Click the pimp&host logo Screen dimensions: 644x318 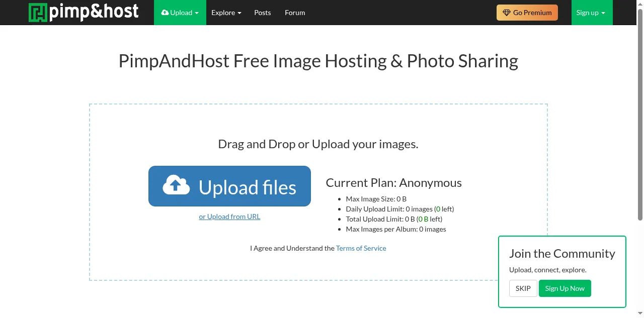click(84, 12)
